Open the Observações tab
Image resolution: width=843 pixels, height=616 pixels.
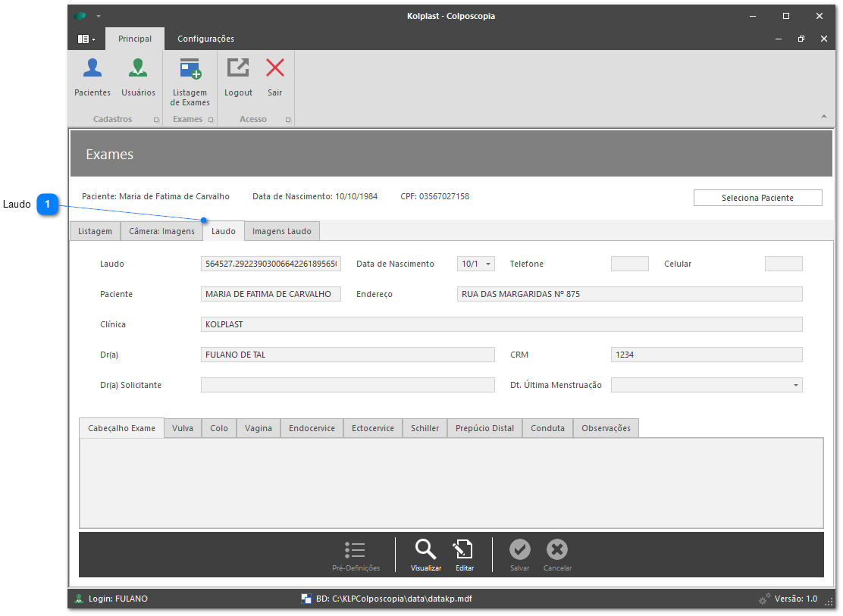click(606, 428)
